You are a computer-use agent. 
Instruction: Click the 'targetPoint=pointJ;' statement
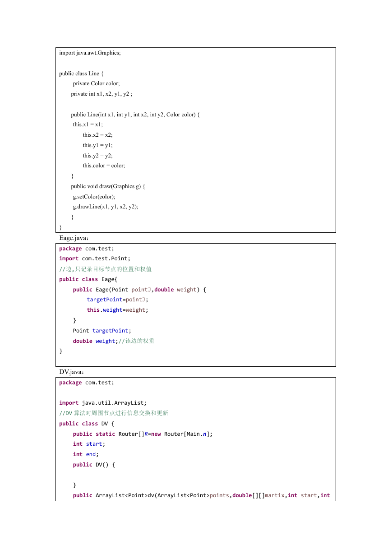(x=117, y=300)
